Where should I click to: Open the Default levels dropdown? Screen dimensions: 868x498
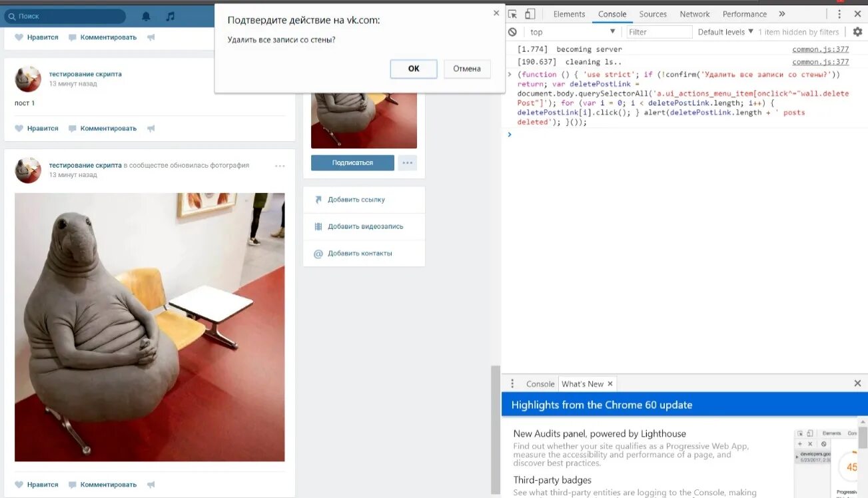[x=725, y=32]
